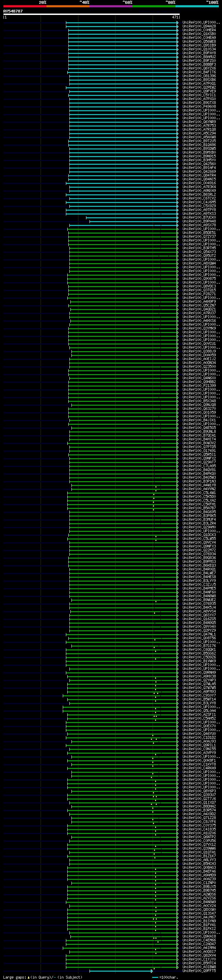The image size is (222, 980).
Task: Select the UniRef100_P49608 label
Action: click(199, 106)
